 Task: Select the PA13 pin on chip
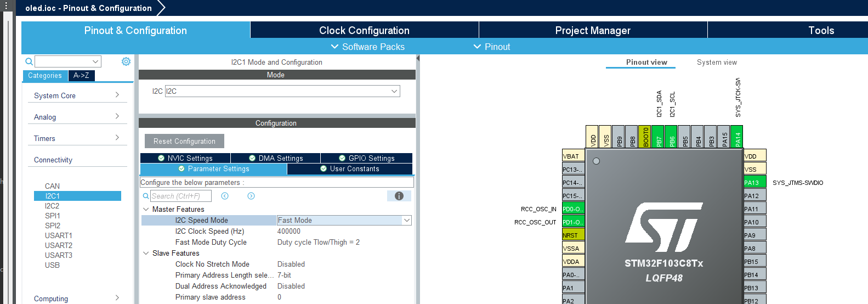[x=754, y=183]
